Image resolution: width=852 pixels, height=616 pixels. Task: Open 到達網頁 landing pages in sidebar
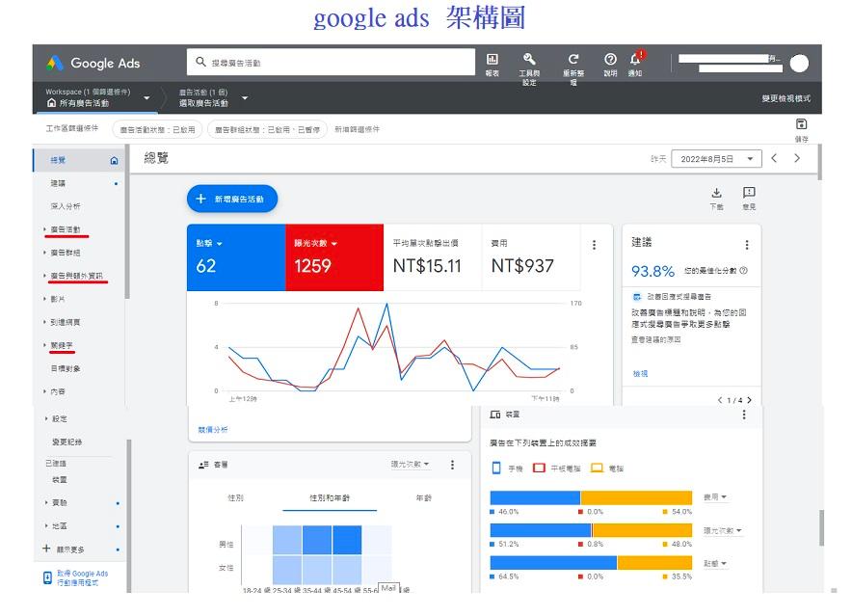pyautogui.click(x=66, y=322)
